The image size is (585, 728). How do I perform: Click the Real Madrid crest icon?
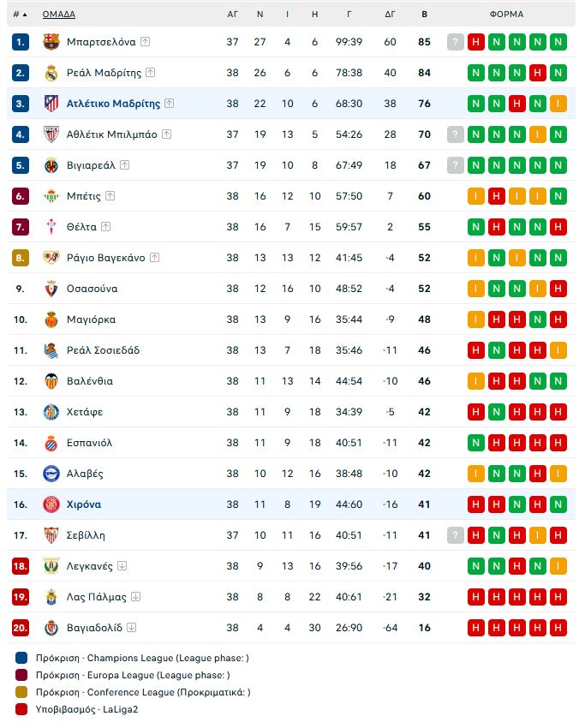click(x=51, y=73)
